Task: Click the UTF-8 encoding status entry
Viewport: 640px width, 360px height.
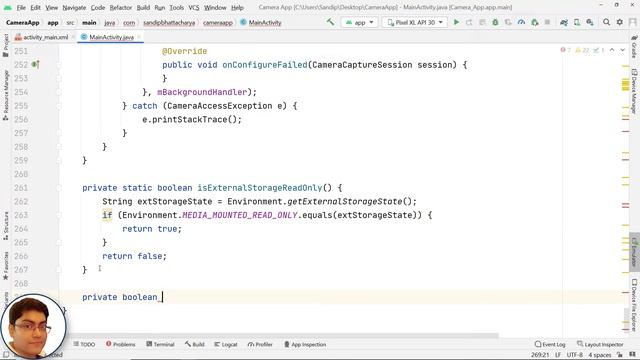Action: [x=575, y=355]
